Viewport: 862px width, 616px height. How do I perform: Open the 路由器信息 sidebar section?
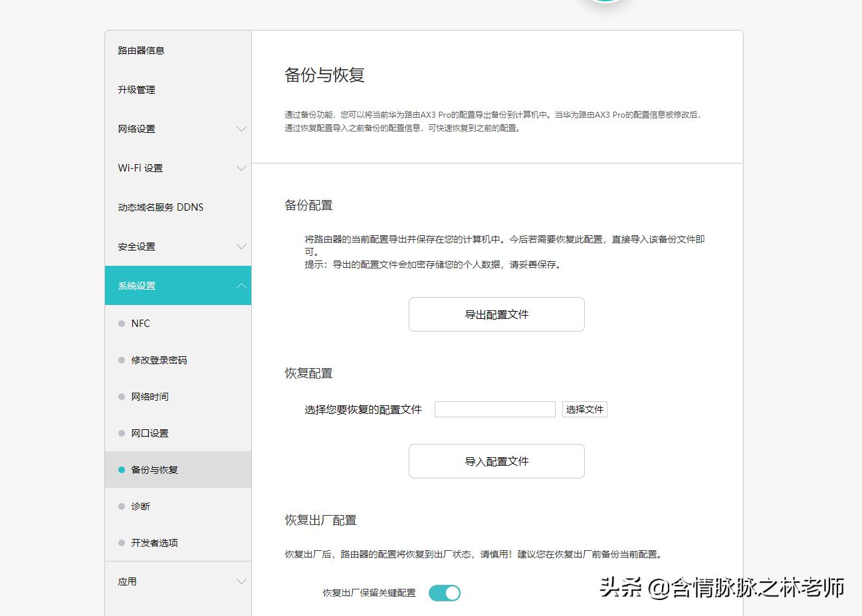[140, 50]
